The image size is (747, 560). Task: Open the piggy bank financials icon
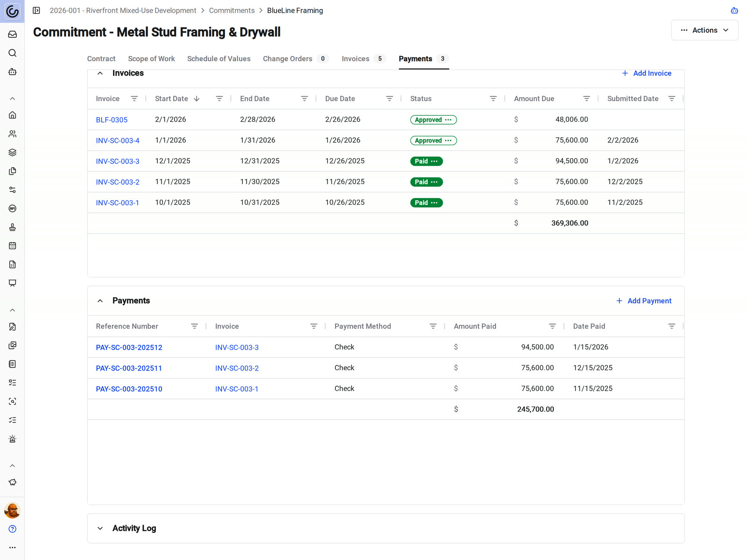pos(13,483)
